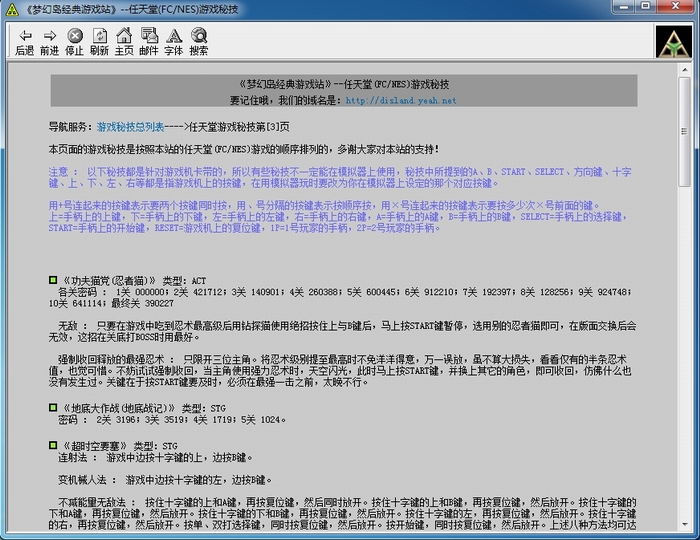Click green bullet beside 地底大作战
This screenshot has height=540, width=700.
[53, 407]
